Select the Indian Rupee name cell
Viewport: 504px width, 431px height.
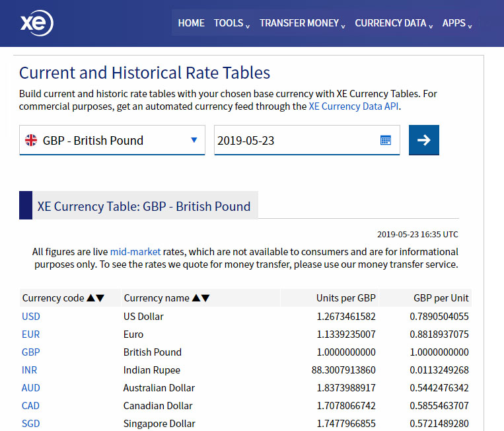(x=152, y=370)
